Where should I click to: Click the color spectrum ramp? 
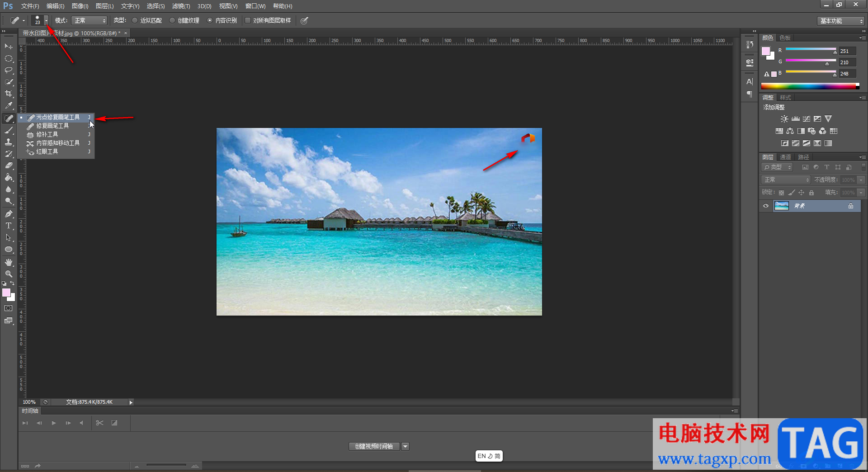click(810, 86)
